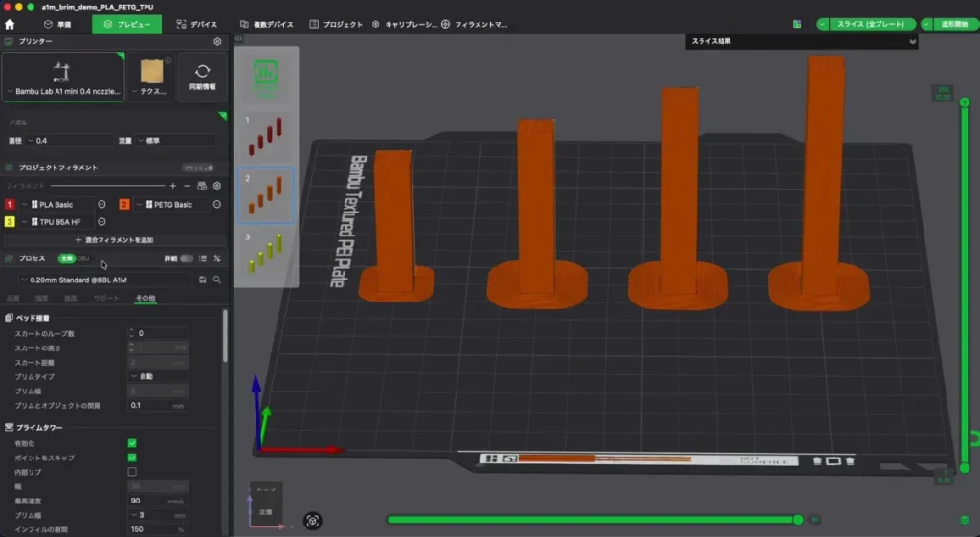Uncheck 有効化 prime tower checkbox
Viewport: 980px width, 537px height.
coord(132,443)
